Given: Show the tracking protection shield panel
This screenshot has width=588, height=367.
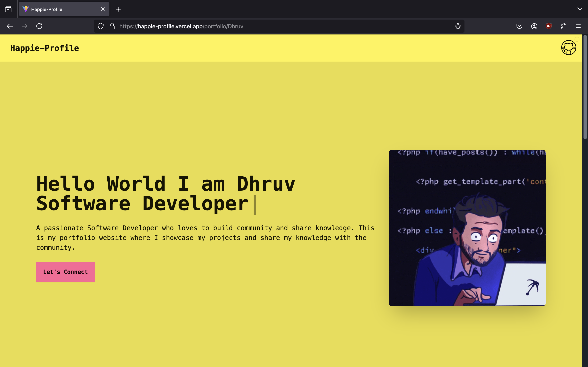Looking at the screenshot, I should [x=101, y=26].
